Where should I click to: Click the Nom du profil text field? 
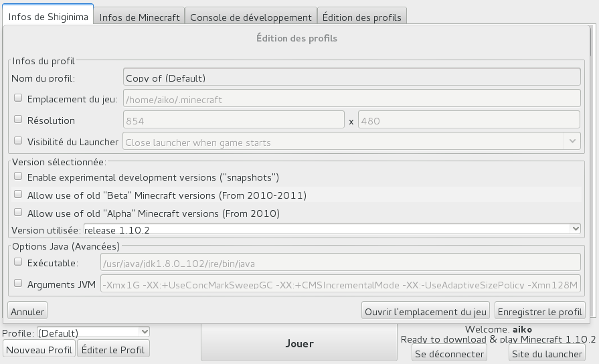click(351, 78)
